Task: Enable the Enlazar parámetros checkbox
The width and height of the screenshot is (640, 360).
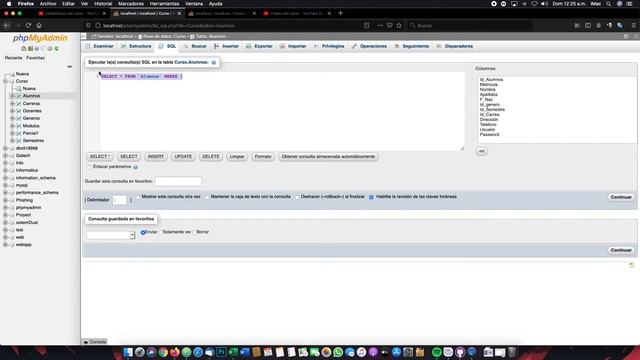Action: coord(89,167)
